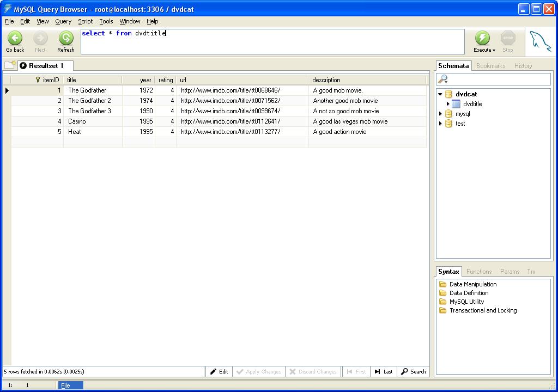Click the Search button
This screenshot has width=558, height=392.
(x=414, y=372)
